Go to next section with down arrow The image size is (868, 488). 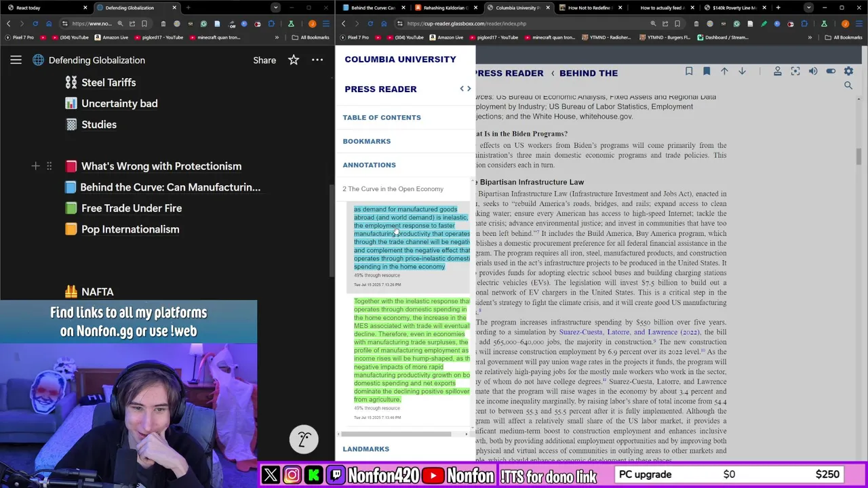742,71
